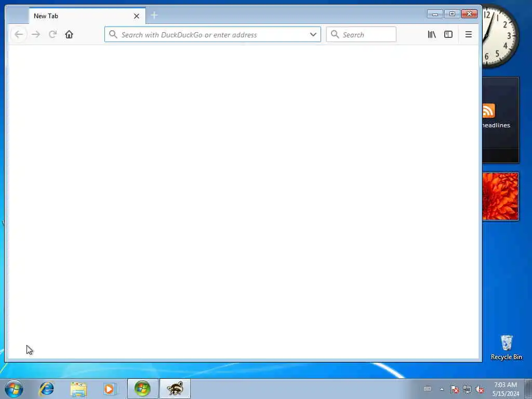
Task: Select the New Tab tab
Action: [x=87, y=16]
